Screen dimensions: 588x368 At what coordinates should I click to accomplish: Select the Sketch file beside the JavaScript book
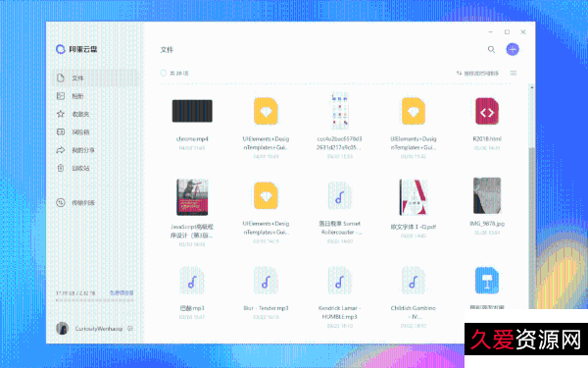click(266, 195)
